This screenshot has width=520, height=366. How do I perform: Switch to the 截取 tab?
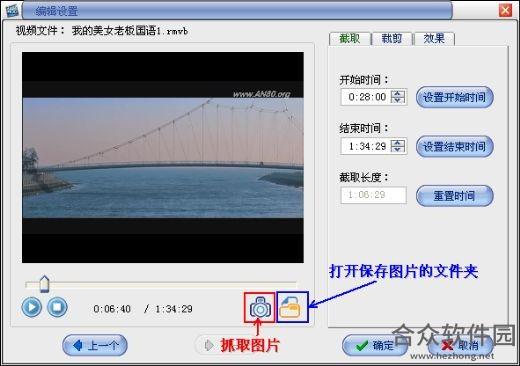click(350, 39)
